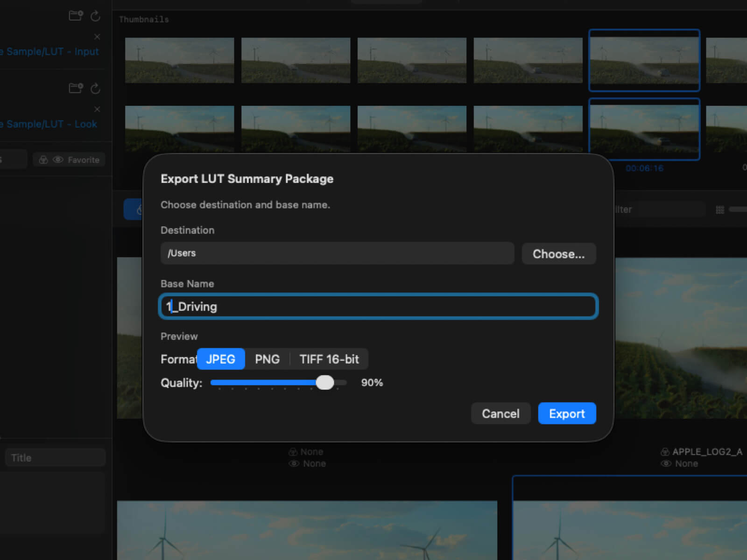Click the LUT cube icon on Favorite button
The image size is (747, 560).
[x=43, y=159]
